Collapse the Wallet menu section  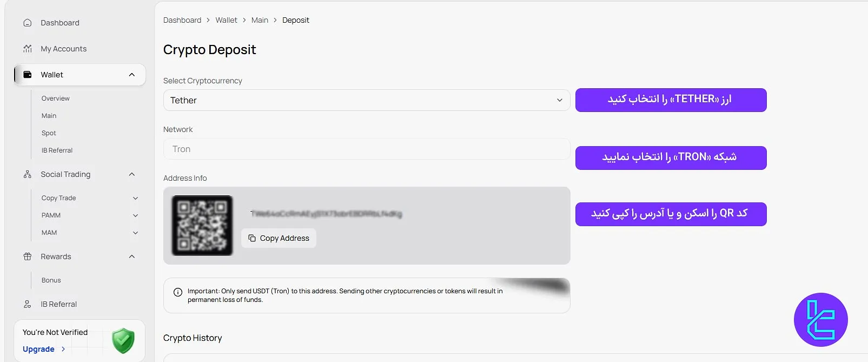(x=132, y=75)
